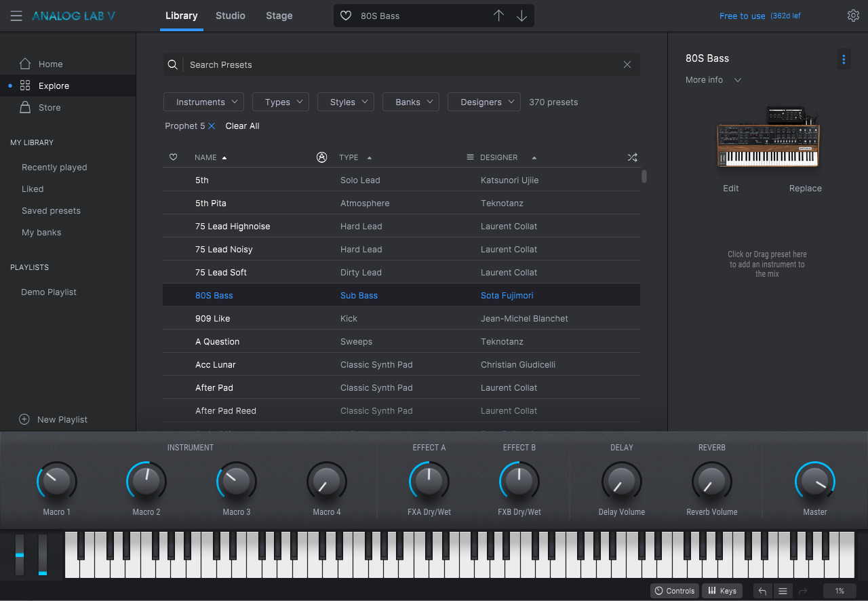Select the 75 Lead Highnoise preset

coord(401,227)
